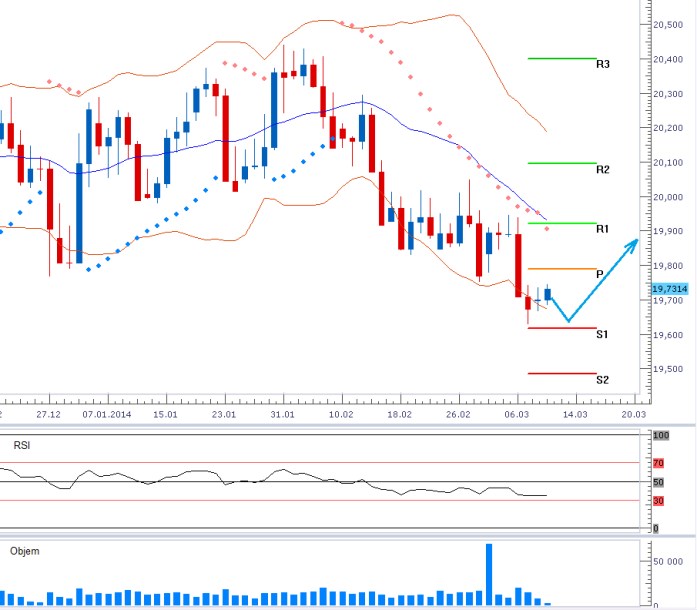Click the RSI 100 scale label
The width and height of the screenshot is (697, 610).
pyautogui.click(x=661, y=435)
